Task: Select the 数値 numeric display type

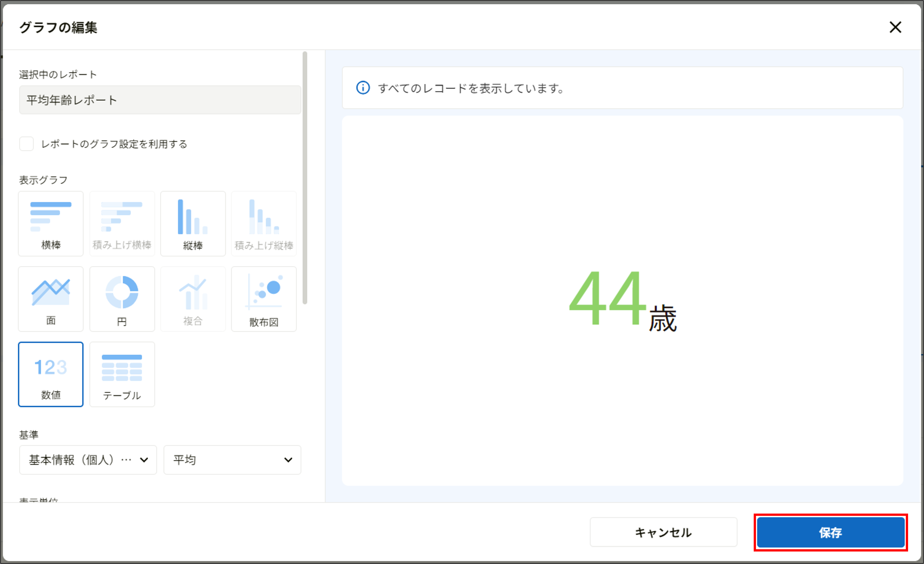Action: tap(50, 374)
